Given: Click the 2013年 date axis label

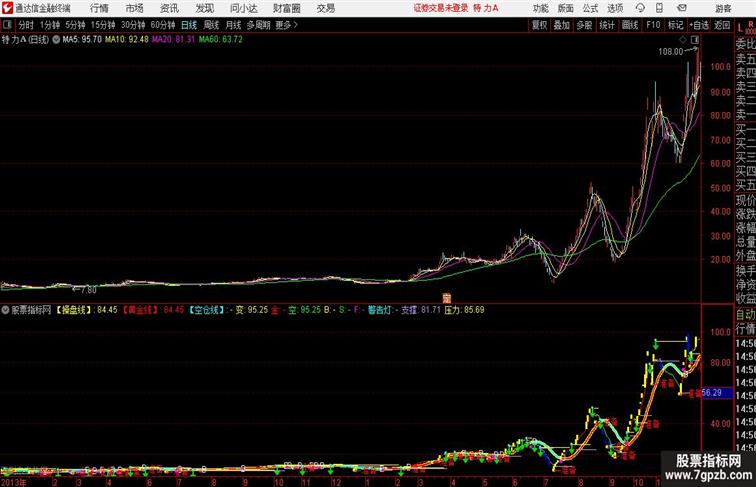Looking at the screenshot, I should coord(14,482).
